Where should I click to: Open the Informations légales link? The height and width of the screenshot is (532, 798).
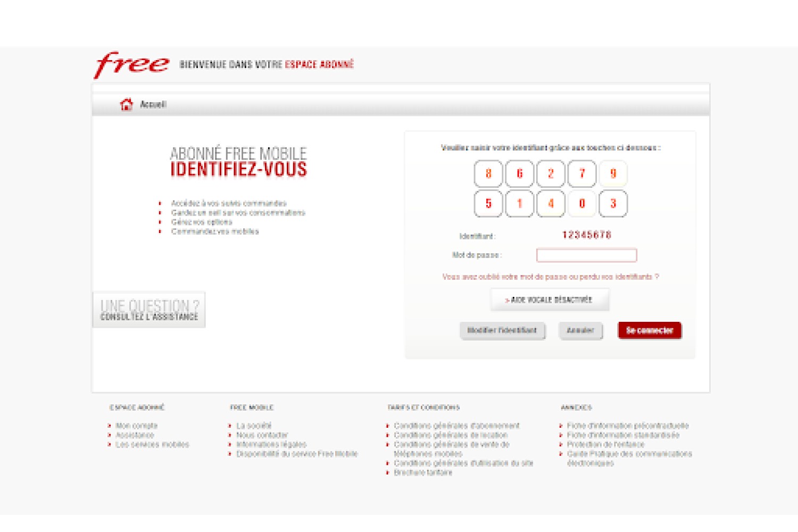tap(271, 444)
